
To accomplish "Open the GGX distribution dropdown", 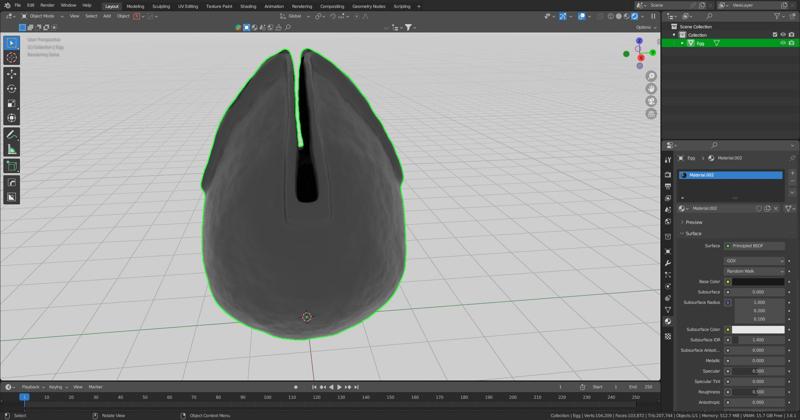I will point(754,261).
